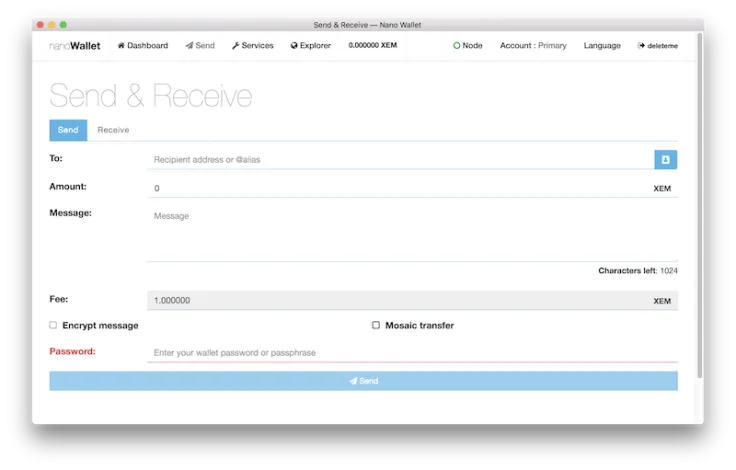Open the Explorer menu item
Image resolution: width=736 pixels, height=470 pixels.
311,46
